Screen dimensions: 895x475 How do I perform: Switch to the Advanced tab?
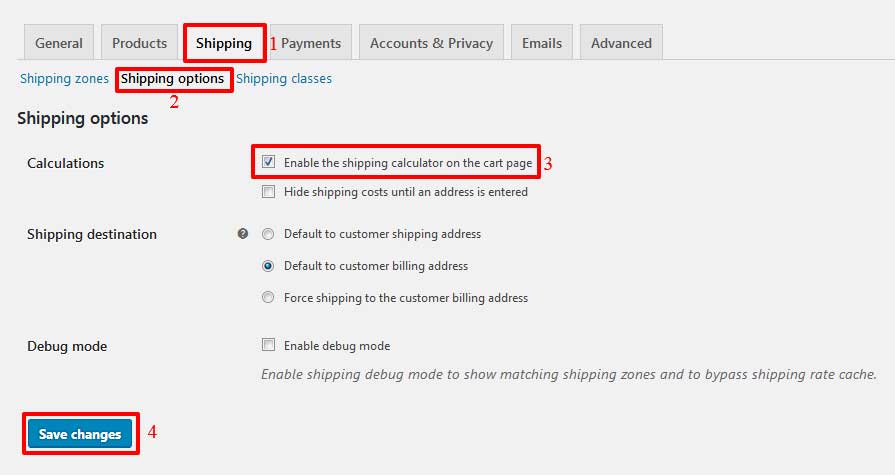[x=621, y=42]
